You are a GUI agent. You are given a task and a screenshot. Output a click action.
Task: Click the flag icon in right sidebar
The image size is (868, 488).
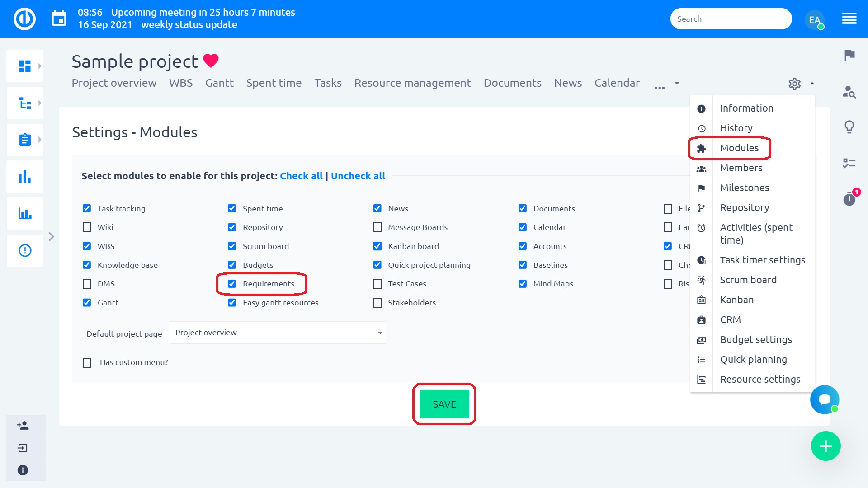click(849, 55)
